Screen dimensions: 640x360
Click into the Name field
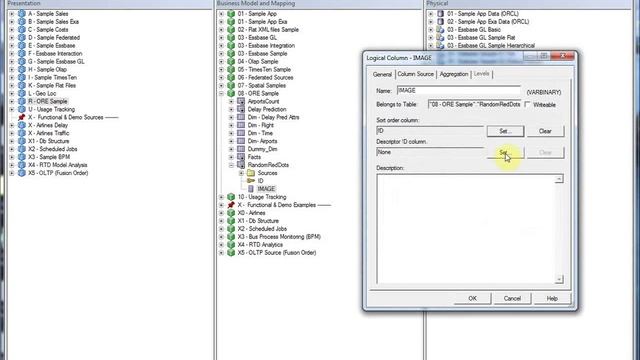click(458, 91)
